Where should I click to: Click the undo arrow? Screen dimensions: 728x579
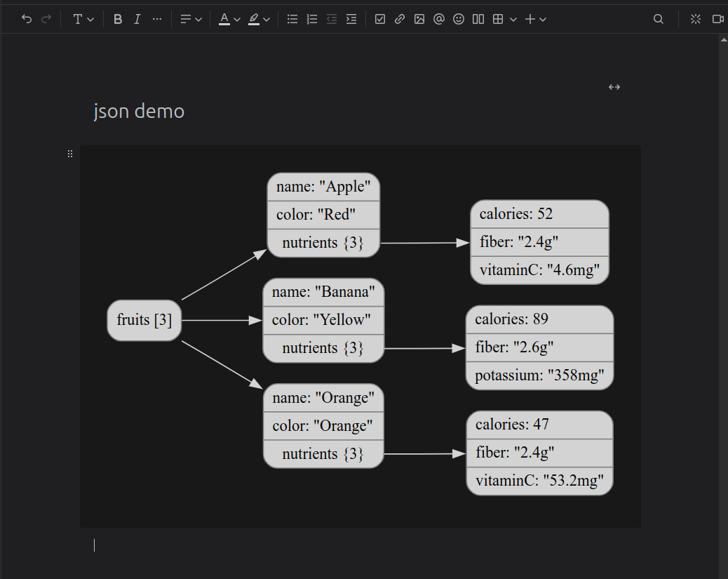pyautogui.click(x=27, y=20)
